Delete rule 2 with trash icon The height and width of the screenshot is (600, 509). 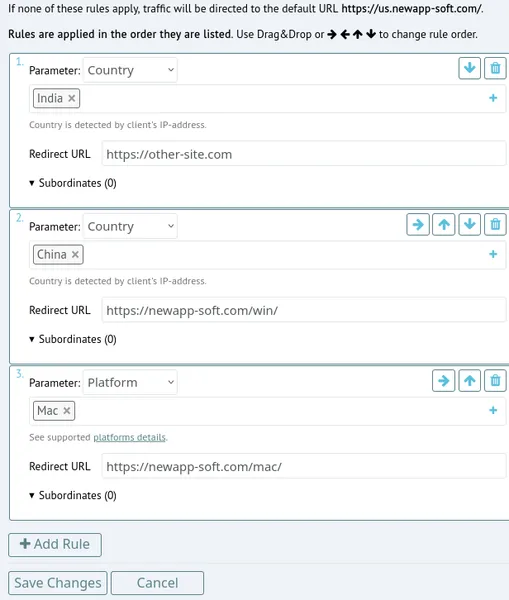(495, 224)
